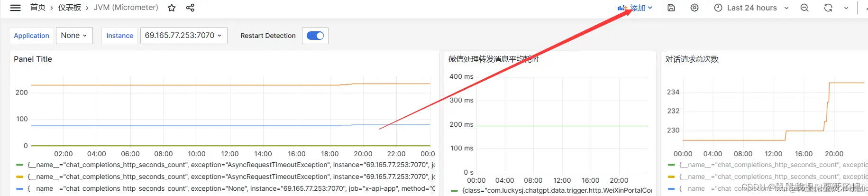Select the WeiXinPortalCo legend entry text
Screen dimensions: 868x196
pos(557,190)
